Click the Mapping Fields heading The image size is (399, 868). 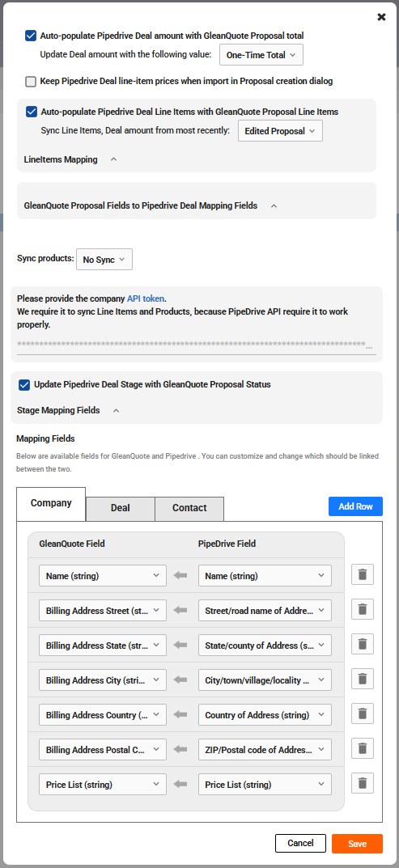[45, 439]
